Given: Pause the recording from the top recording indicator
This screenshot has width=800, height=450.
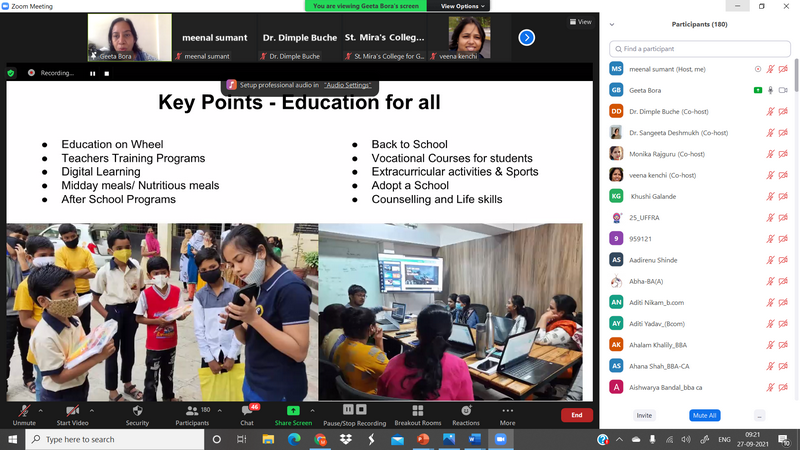Looking at the screenshot, I should [x=93, y=73].
